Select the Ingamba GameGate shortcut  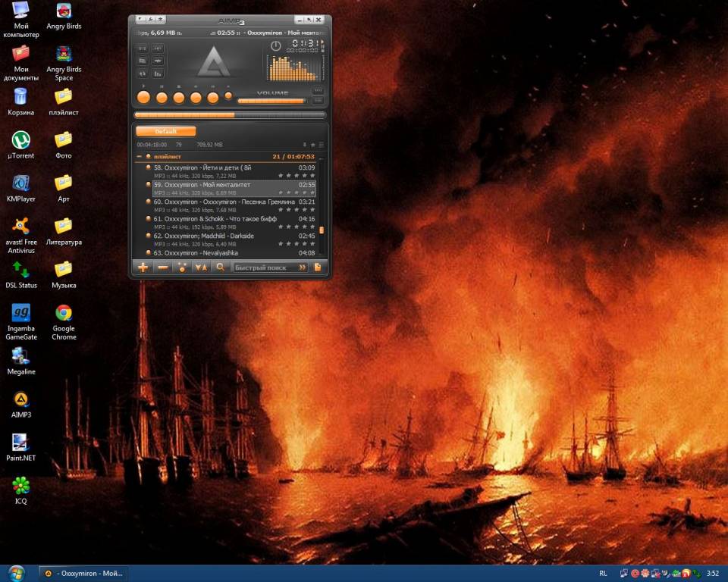coord(21,322)
